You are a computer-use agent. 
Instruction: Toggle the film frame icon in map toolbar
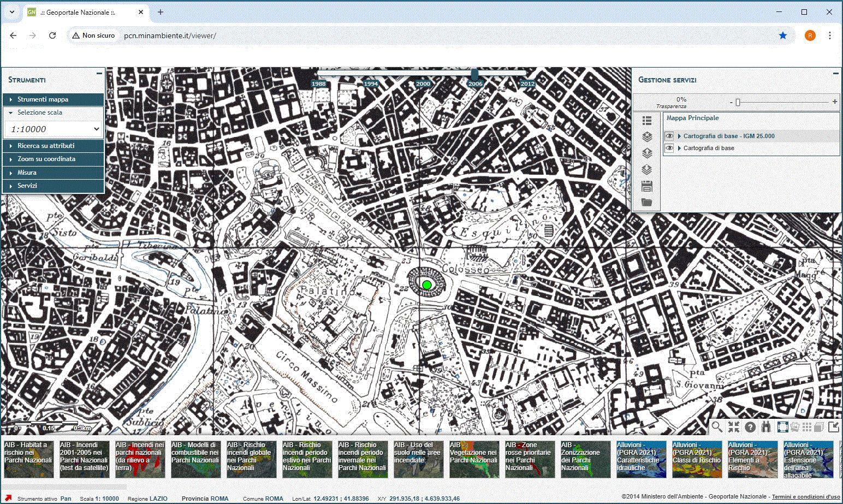[782, 427]
